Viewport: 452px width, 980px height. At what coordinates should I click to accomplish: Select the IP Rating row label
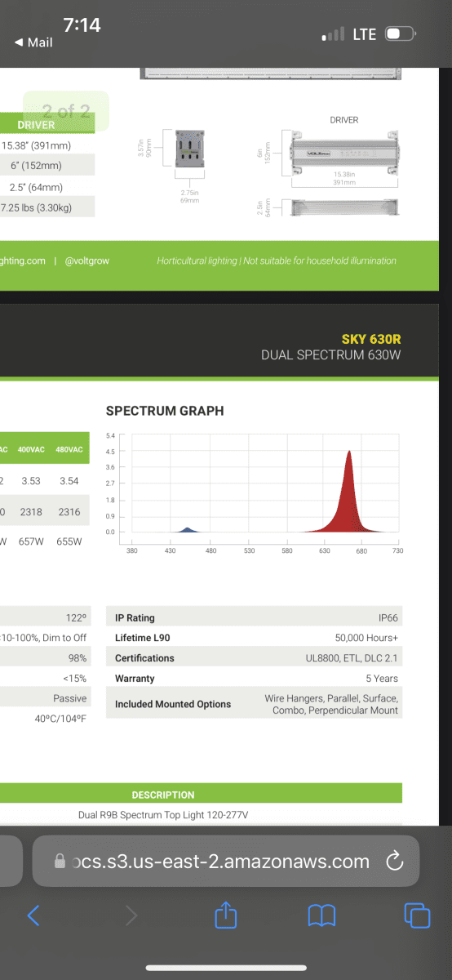tap(135, 618)
